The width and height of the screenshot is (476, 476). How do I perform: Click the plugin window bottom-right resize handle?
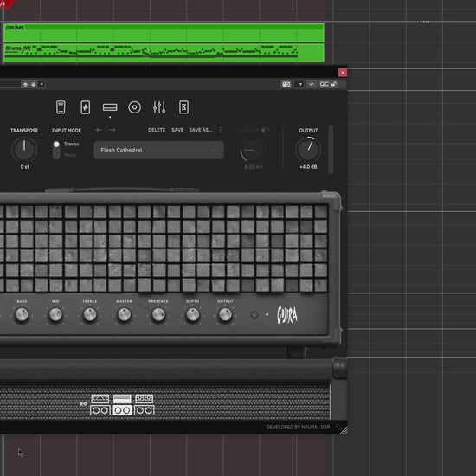[x=344, y=430]
